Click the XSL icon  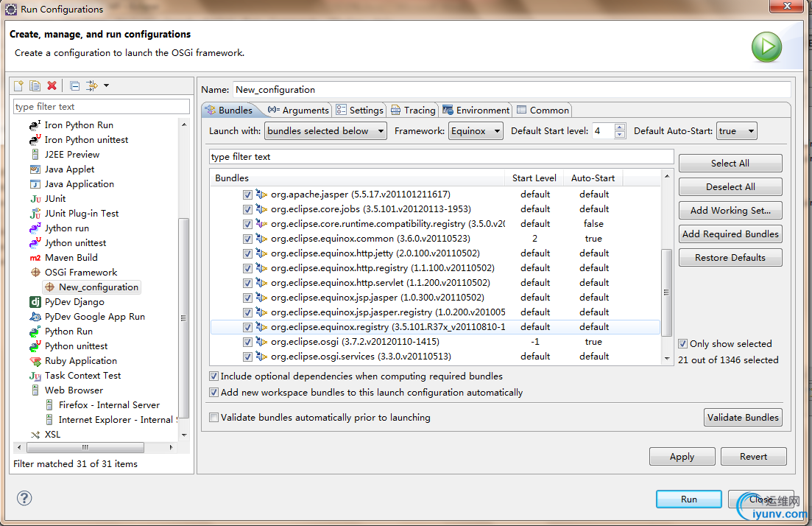(35, 434)
